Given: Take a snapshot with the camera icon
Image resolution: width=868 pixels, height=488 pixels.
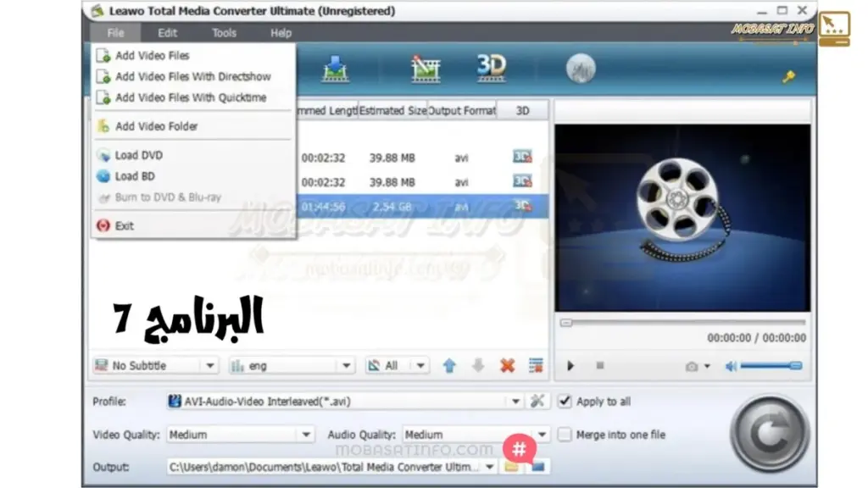Looking at the screenshot, I should click(692, 366).
